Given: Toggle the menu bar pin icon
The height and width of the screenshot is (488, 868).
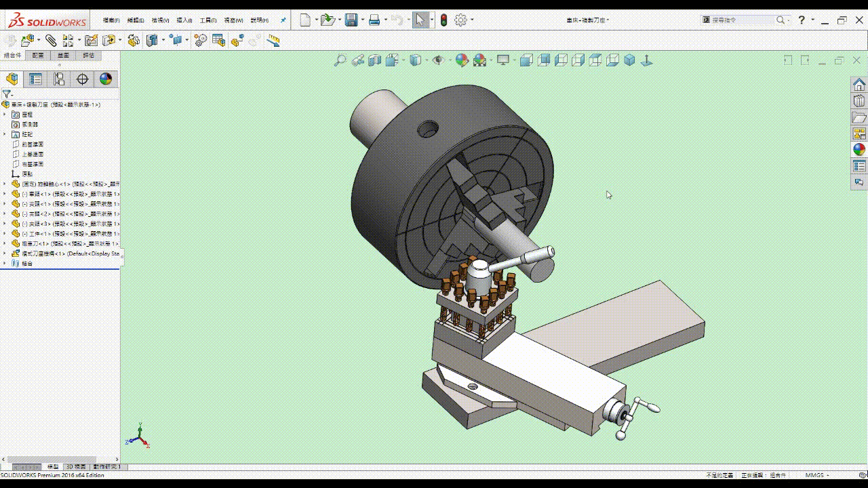Looking at the screenshot, I should click(283, 20).
